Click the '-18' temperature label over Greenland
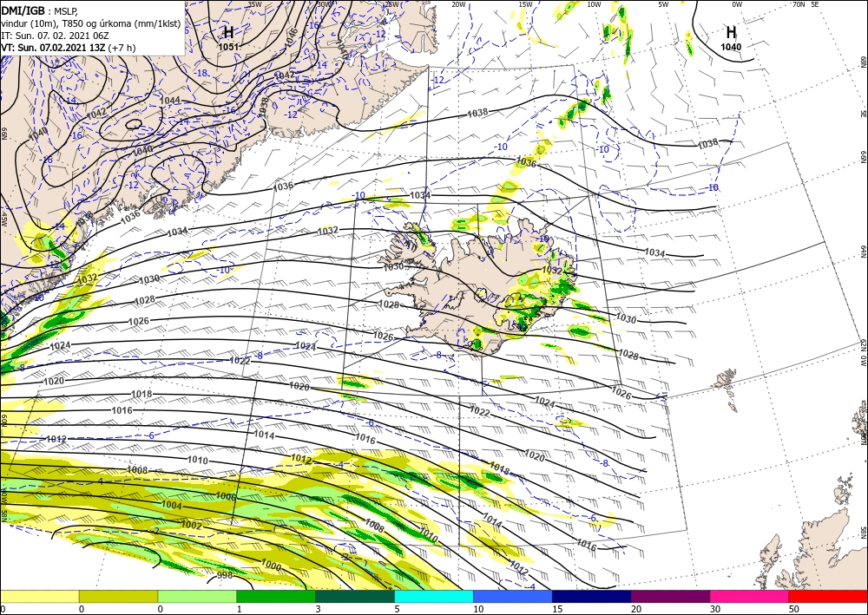 (202, 74)
